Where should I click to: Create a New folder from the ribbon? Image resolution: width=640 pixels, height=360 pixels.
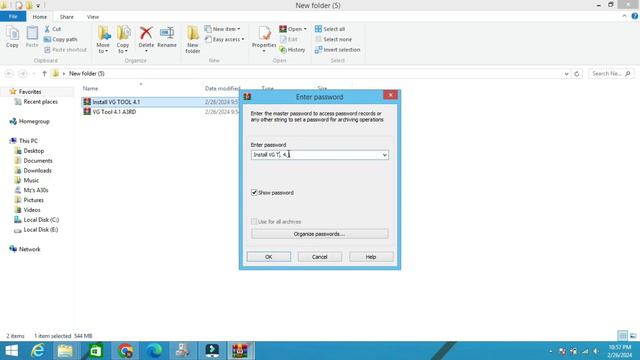(193, 40)
